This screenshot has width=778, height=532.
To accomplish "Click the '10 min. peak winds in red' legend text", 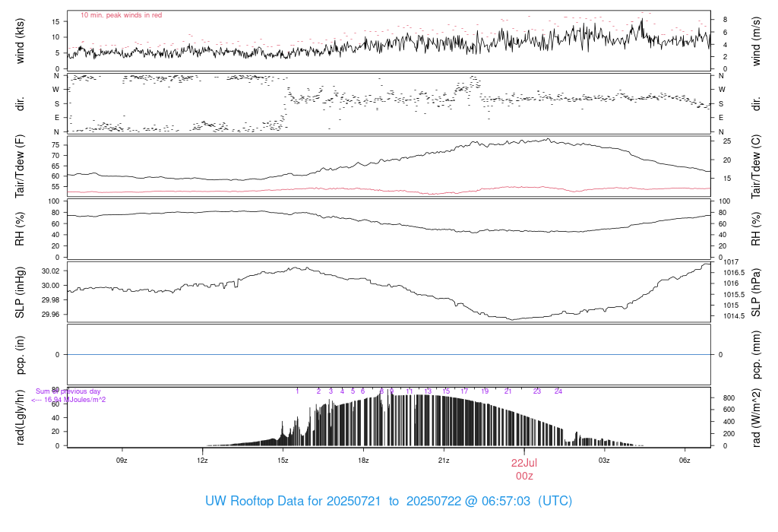I will point(121,15).
